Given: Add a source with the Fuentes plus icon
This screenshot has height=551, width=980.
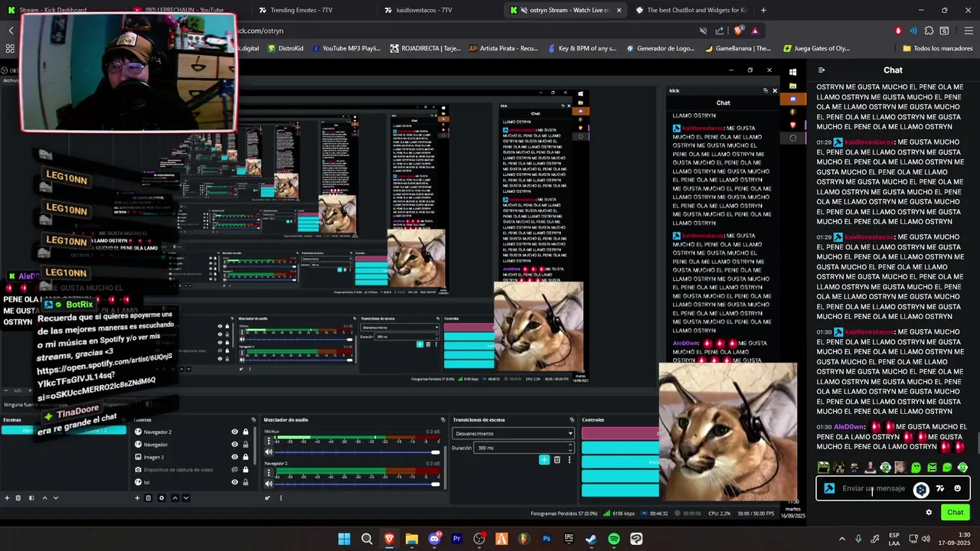Looking at the screenshot, I should pos(137,497).
